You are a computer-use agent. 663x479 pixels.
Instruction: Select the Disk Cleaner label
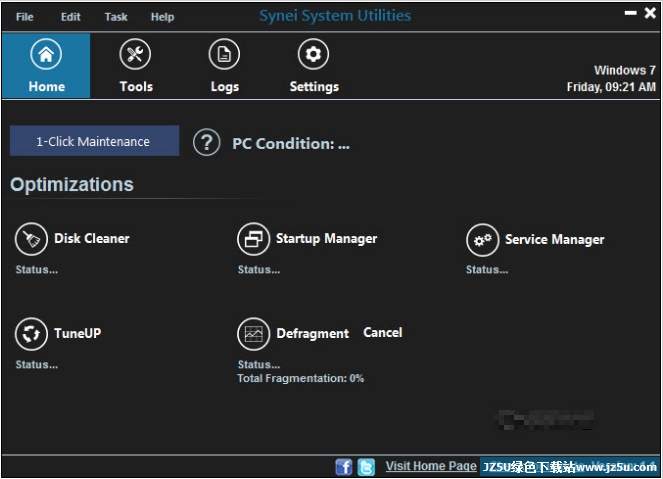tap(92, 238)
